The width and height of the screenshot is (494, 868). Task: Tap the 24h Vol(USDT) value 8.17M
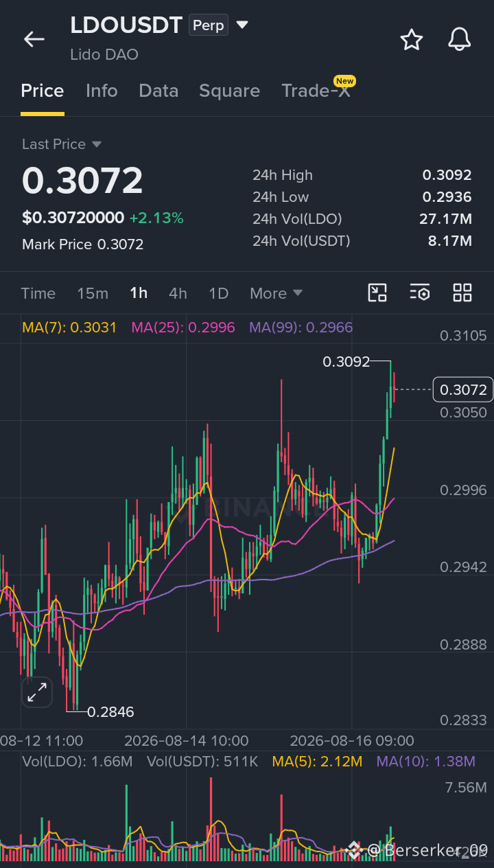(x=449, y=241)
